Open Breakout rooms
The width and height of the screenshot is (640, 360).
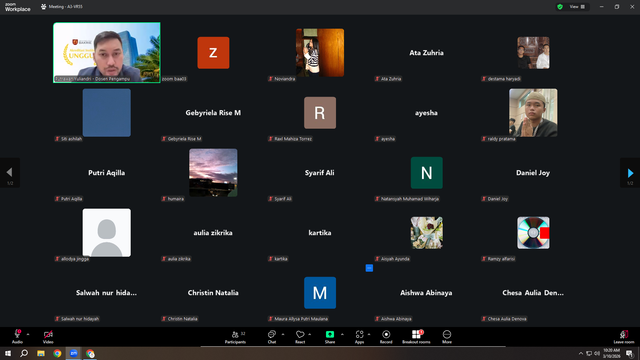(416, 337)
